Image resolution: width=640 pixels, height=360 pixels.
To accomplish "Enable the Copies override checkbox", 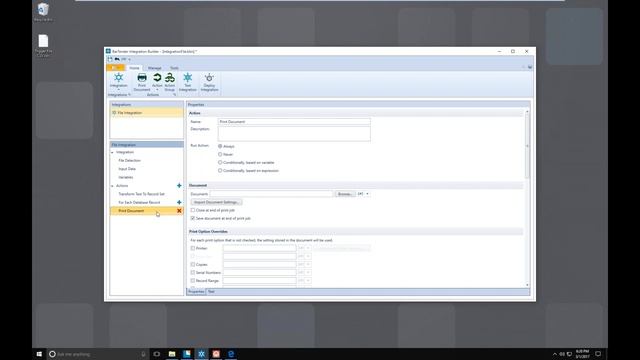I will coord(193,264).
